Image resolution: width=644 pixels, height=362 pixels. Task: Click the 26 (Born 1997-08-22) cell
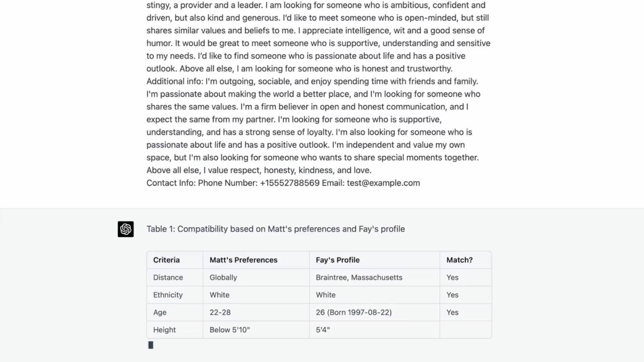click(x=354, y=312)
